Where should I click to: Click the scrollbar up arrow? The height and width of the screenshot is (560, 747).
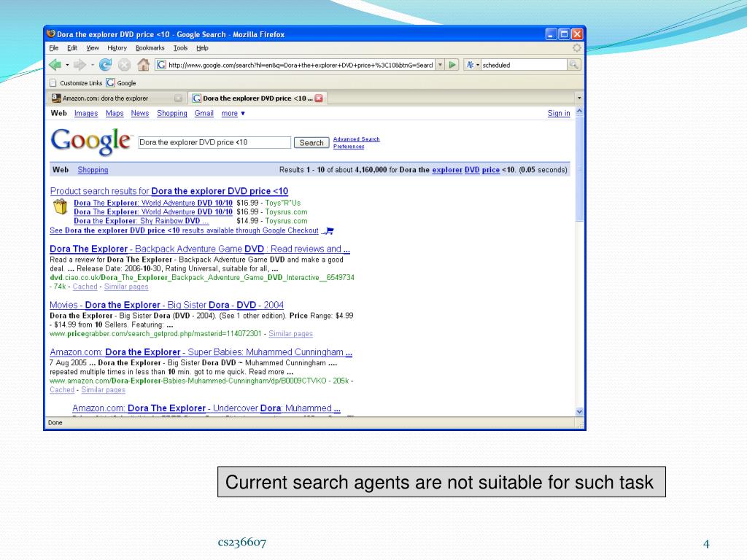pos(579,111)
